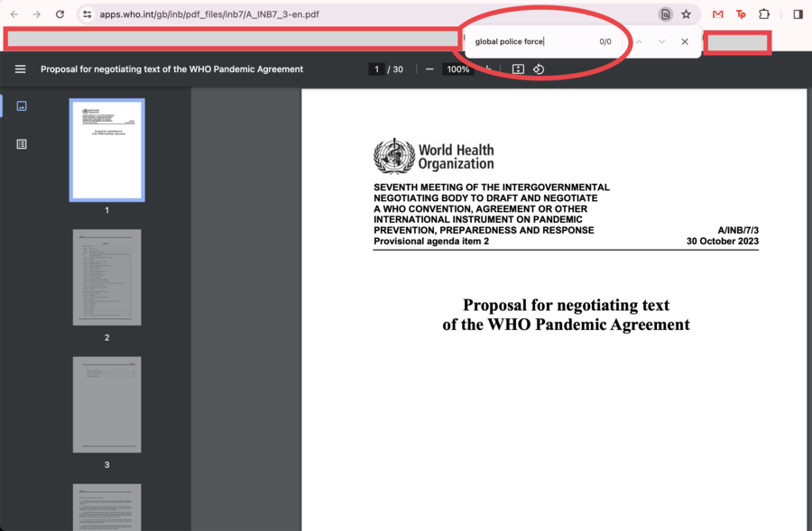This screenshot has height=531, width=812.
Task: Click the 100% zoom level field
Action: [457, 69]
